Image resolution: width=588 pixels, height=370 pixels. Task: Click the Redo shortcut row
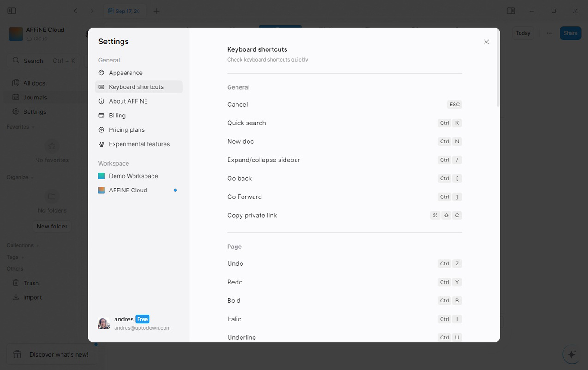(x=345, y=282)
